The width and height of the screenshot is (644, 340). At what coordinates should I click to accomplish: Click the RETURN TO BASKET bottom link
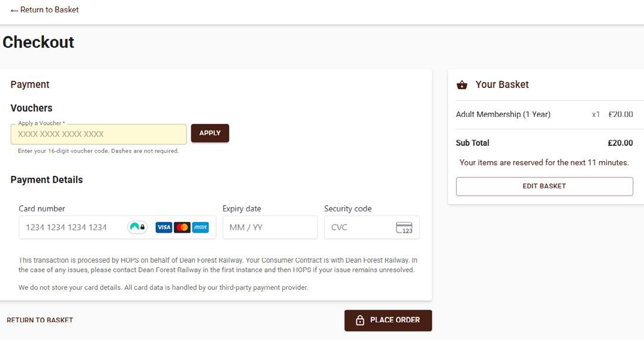coord(40,320)
